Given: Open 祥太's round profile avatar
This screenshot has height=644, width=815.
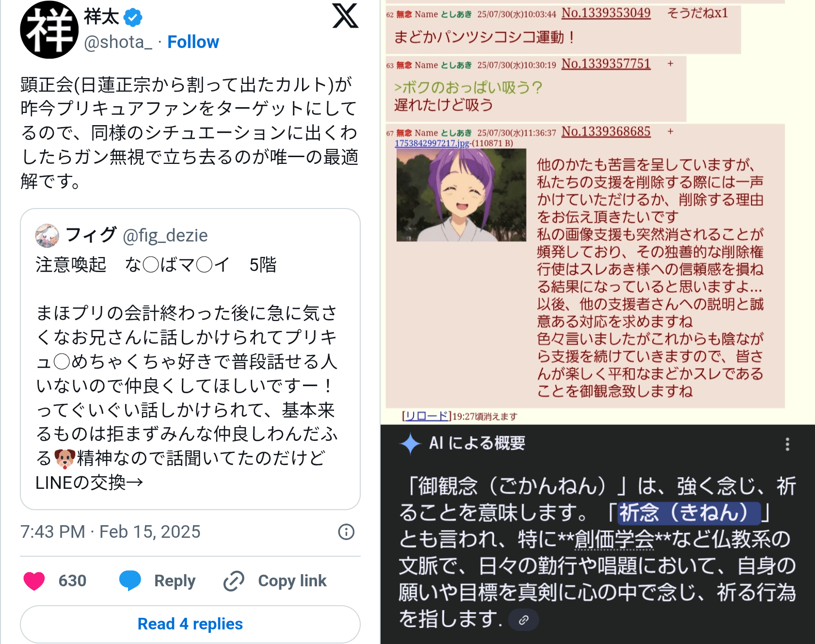Looking at the screenshot, I should pyautogui.click(x=49, y=30).
